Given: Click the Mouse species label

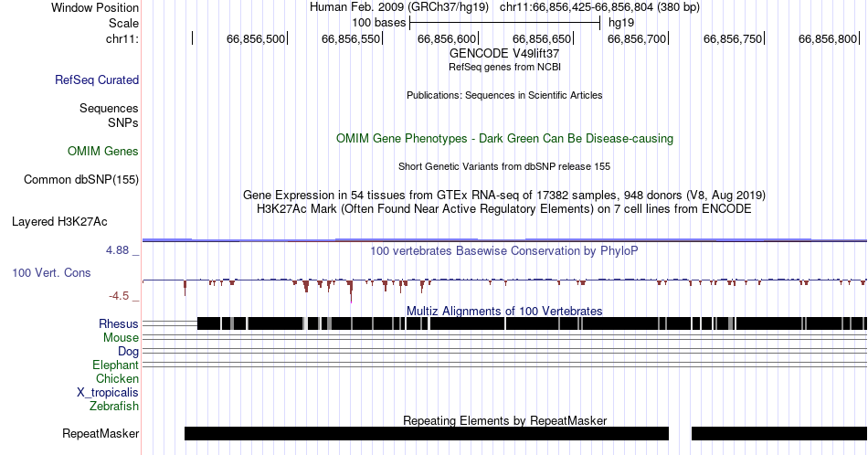Looking at the screenshot, I should click(x=121, y=338).
